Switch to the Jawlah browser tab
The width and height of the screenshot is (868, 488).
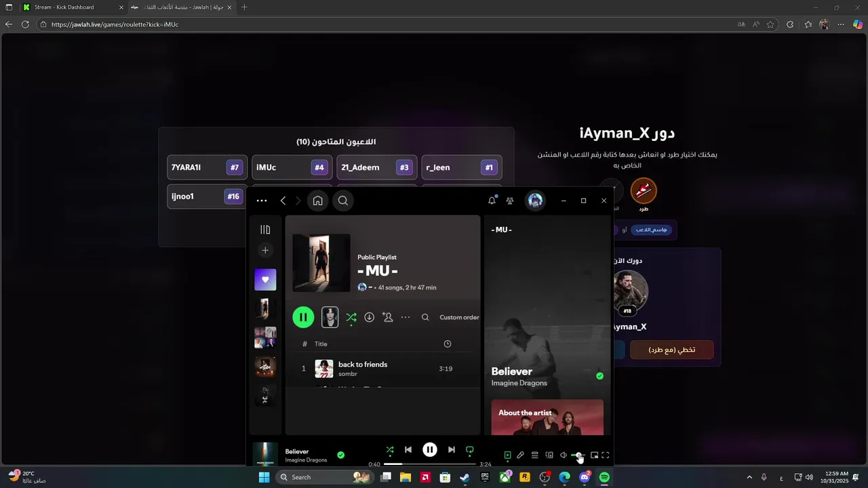pos(180,7)
